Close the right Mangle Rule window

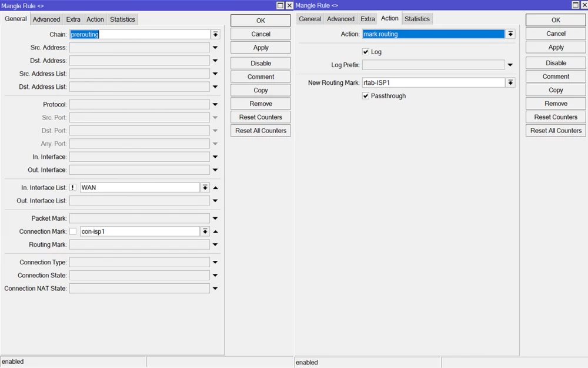tap(584, 5)
